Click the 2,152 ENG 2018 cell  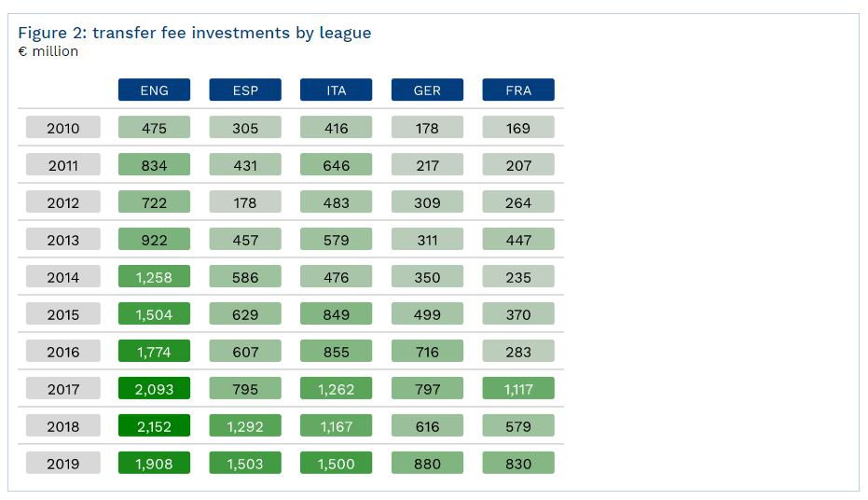[x=154, y=425]
